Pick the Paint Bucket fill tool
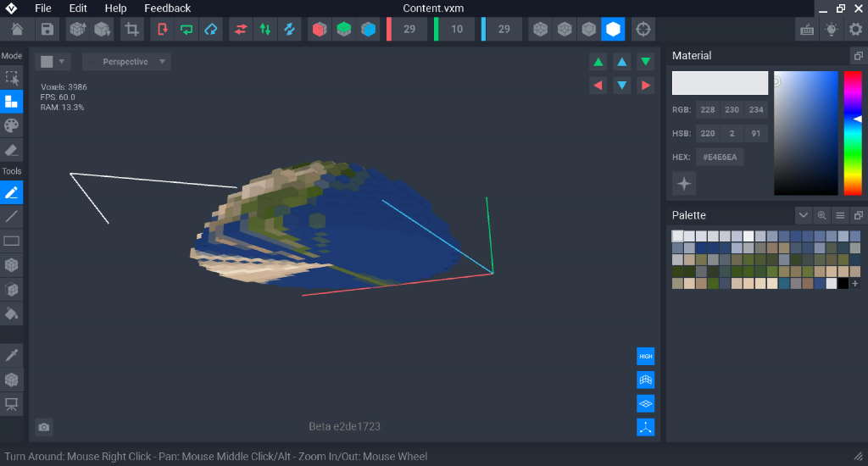868x466 pixels. (x=12, y=313)
